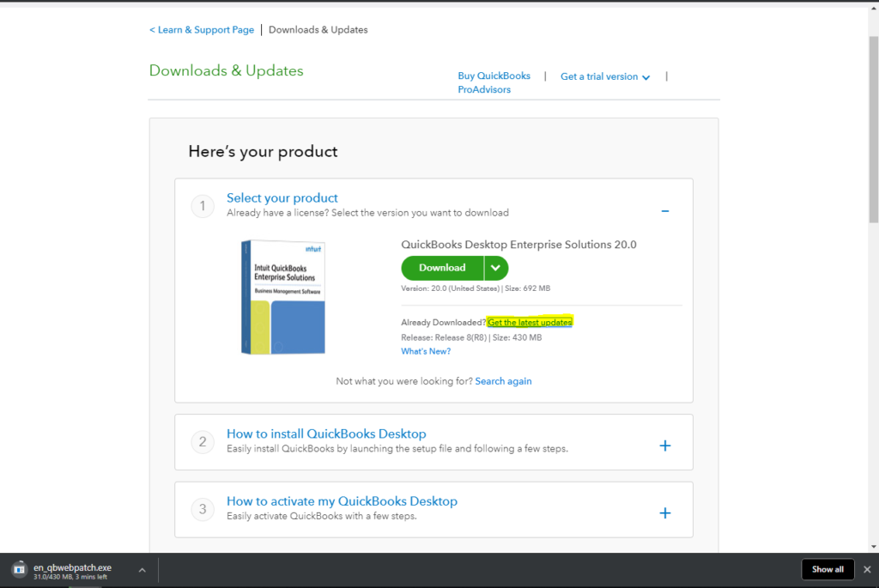
Task: Click the Release 8(R8) size text
Action: pyautogui.click(x=471, y=337)
